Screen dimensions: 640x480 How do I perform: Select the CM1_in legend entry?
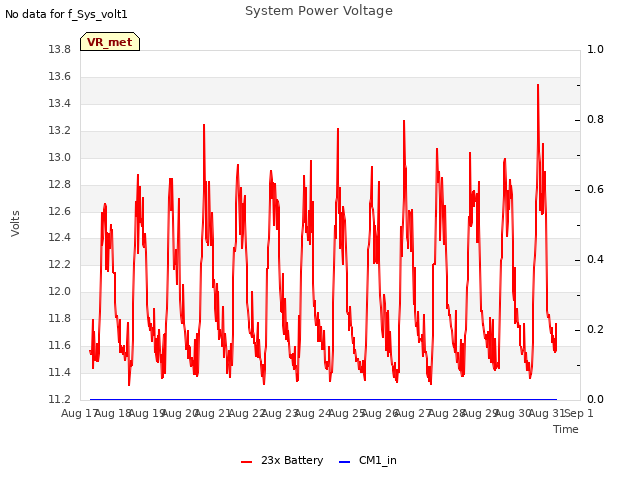[368, 460]
